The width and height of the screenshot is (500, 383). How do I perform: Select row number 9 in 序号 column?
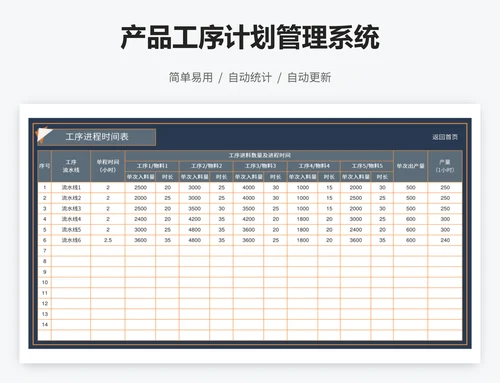click(x=45, y=272)
